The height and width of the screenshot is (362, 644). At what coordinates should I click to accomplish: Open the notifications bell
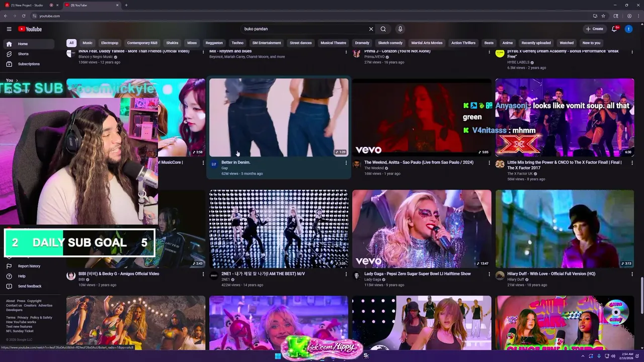tap(614, 29)
